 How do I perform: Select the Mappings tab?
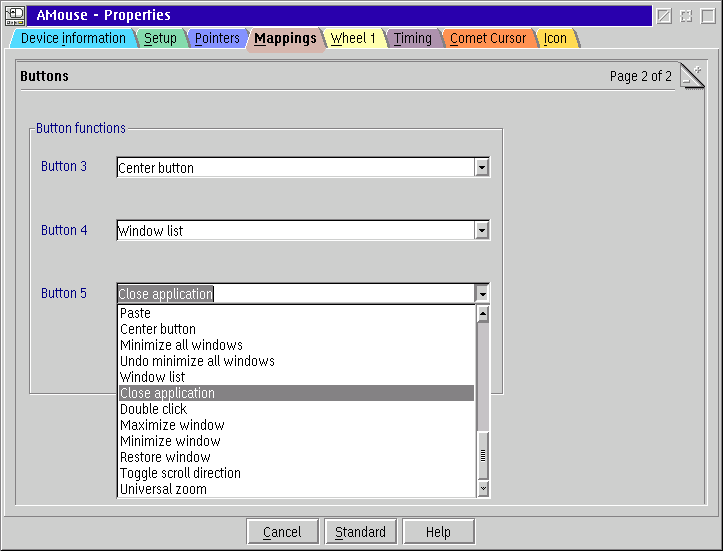(285, 39)
